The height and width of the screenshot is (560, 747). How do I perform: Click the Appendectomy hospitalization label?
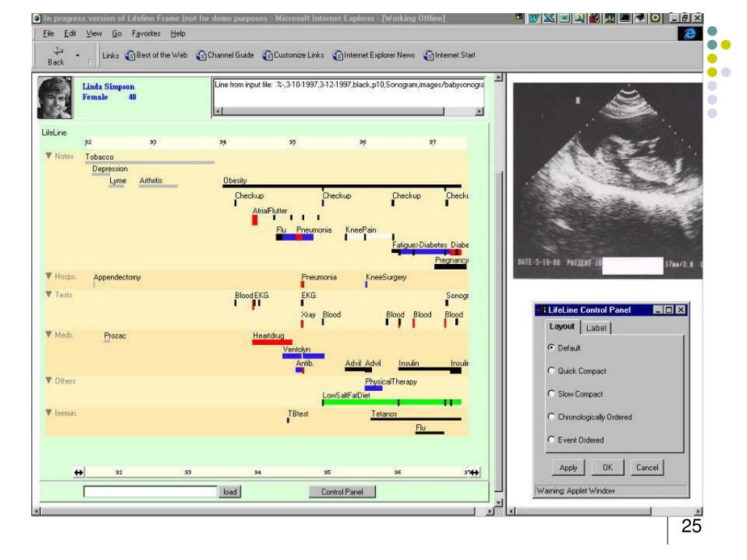(117, 277)
